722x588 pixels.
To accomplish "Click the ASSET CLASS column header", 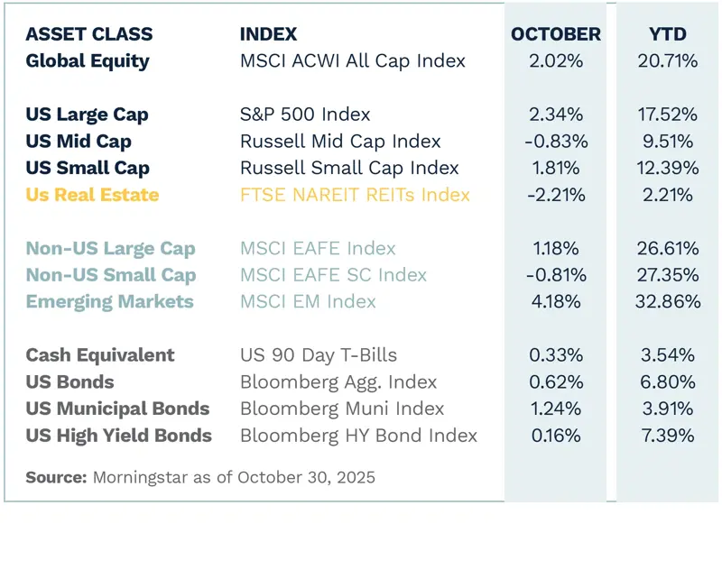I will tap(89, 35).
